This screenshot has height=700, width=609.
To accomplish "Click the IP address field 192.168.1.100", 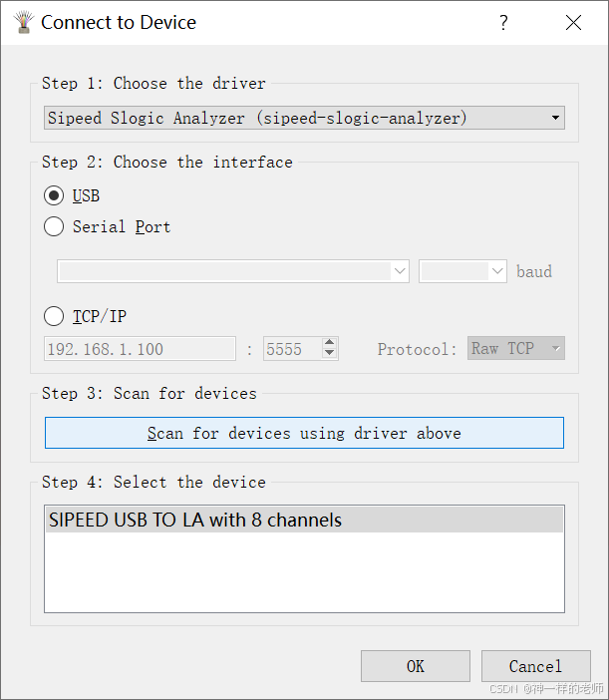I will (140, 349).
